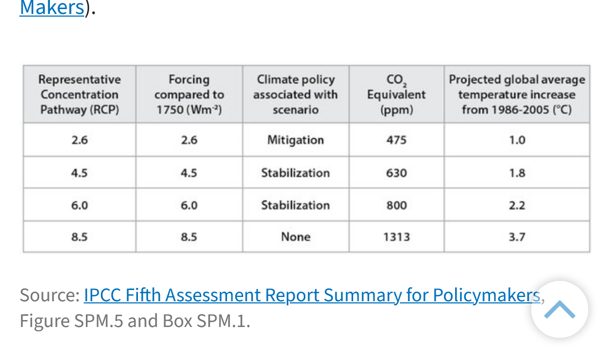Click the 1313 ppm cell
This screenshot has width=614, height=364.
396,236
